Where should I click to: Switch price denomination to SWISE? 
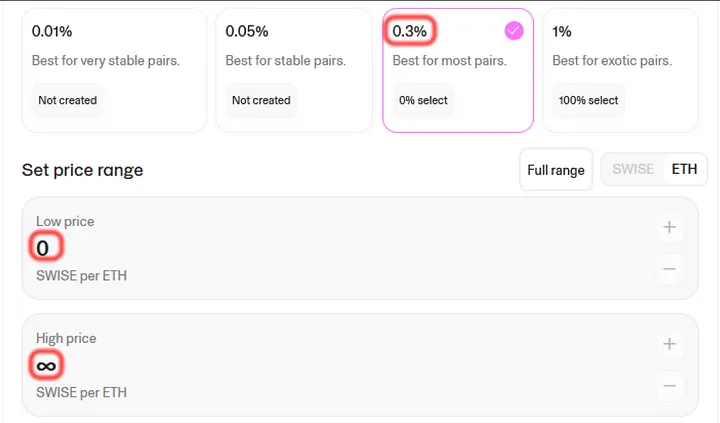pyautogui.click(x=633, y=169)
